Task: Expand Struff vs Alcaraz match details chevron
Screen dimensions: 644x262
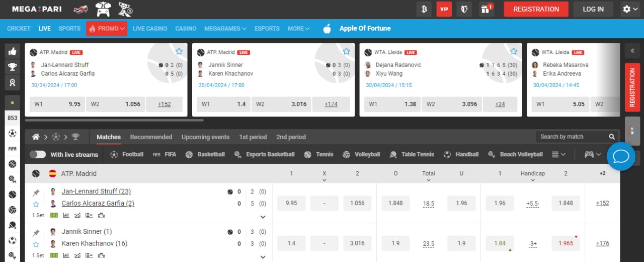Action: (x=263, y=217)
